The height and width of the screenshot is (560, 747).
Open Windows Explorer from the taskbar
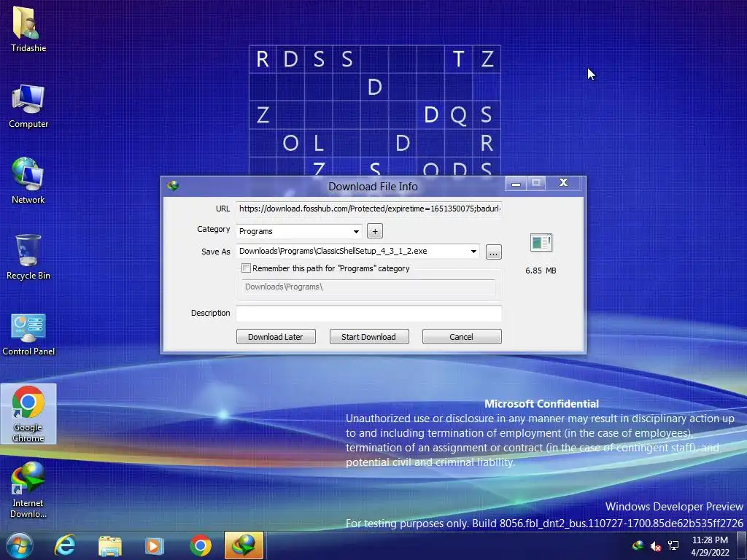[110, 545]
